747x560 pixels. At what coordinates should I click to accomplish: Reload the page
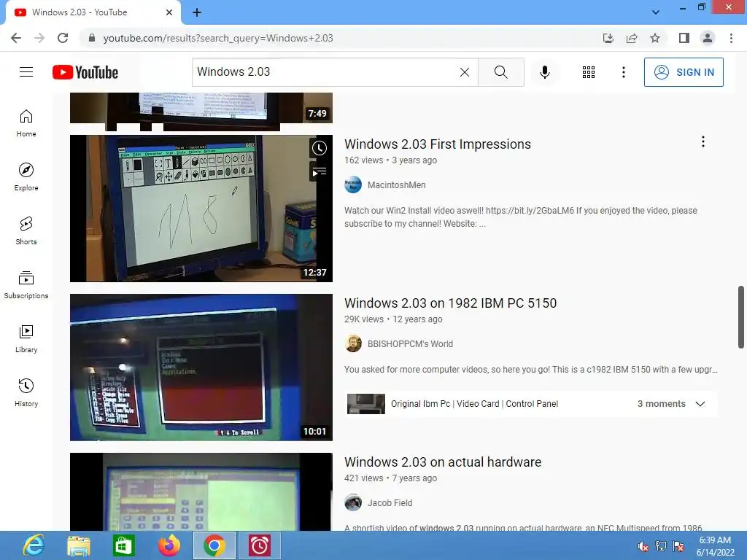(63, 38)
